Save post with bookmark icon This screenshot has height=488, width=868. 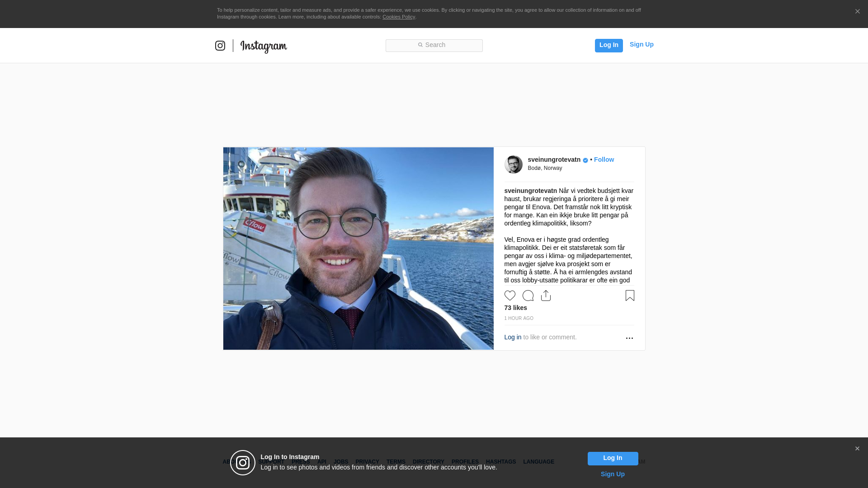(x=630, y=296)
